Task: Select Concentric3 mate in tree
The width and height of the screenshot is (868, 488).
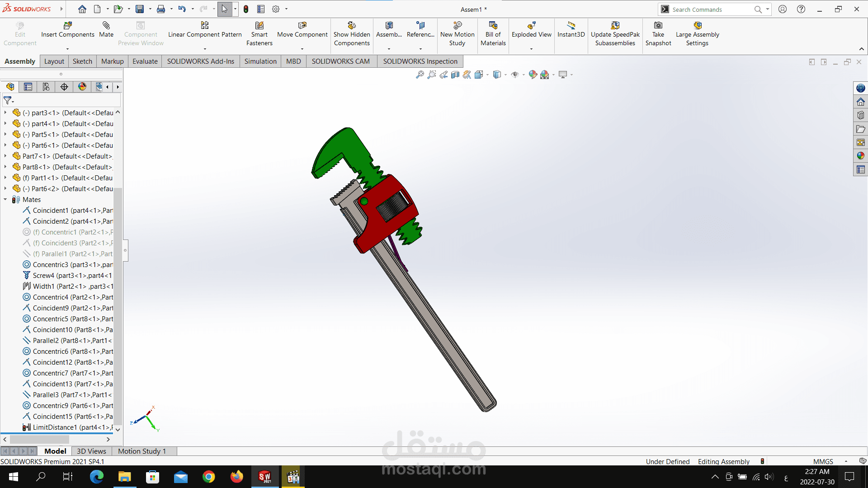Action: 67,264
